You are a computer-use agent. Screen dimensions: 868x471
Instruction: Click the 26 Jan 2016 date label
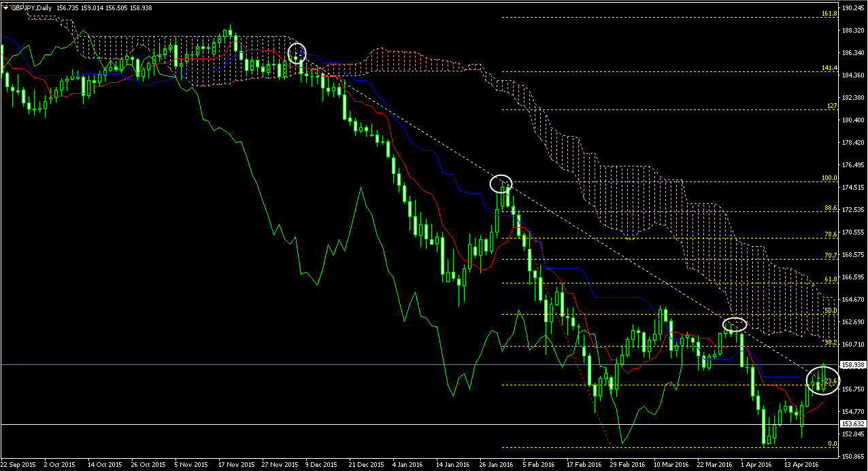pos(497,465)
